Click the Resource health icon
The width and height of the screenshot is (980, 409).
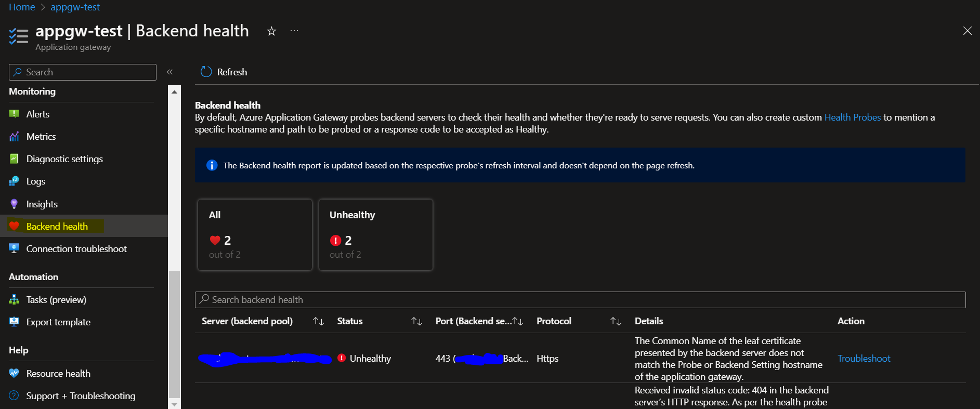tap(14, 373)
